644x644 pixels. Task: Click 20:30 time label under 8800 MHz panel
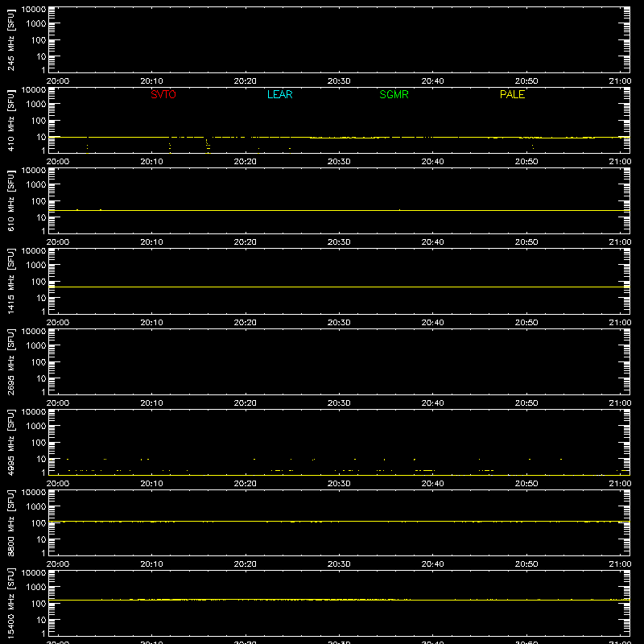pyautogui.click(x=339, y=564)
